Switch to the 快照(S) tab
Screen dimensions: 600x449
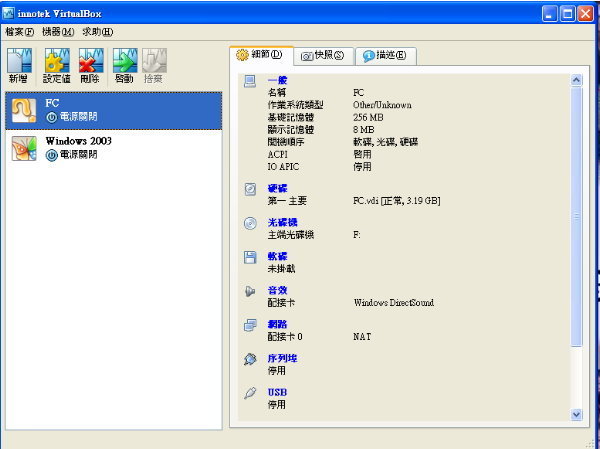tap(323, 56)
